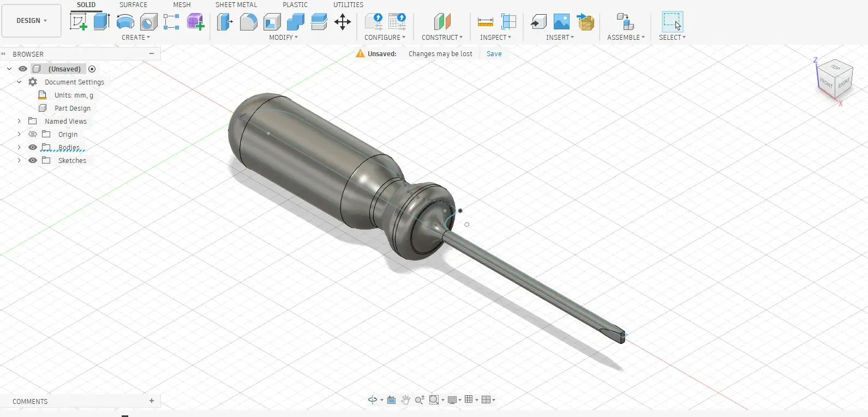The height and width of the screenshot is (417, 868).
Task: Switch to the PLASTIC tab
Action: [x=295, y=5]
